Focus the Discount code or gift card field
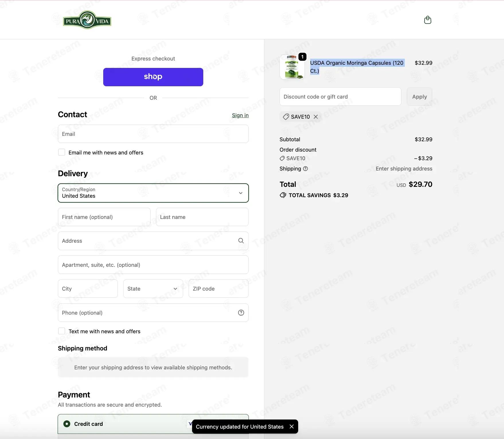The image size is (504, 439). coord(340,97)
